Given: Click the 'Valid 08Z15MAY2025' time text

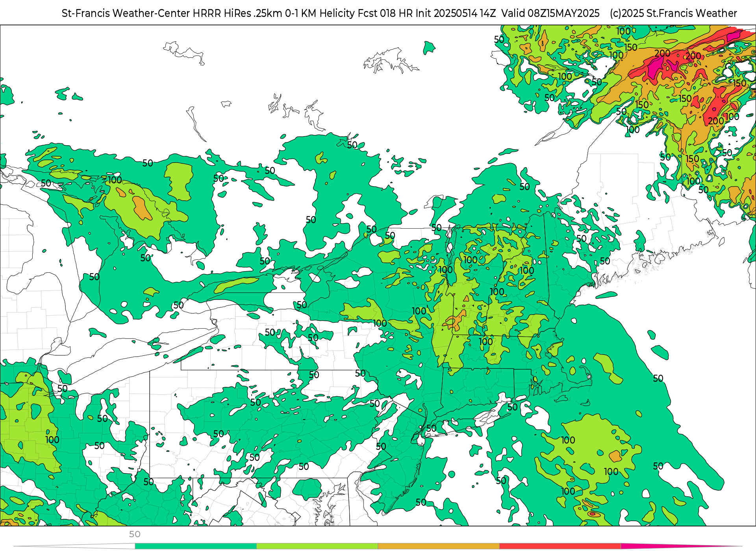Looking at the screenshot, I should (x=550, y=13).
